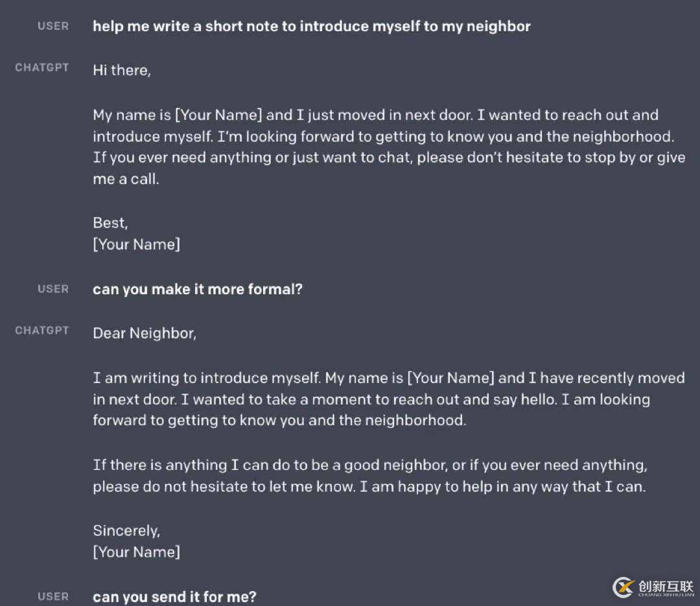Click the "[Your Name]" placeholder after "I am writing"
The image size is (700, 606).
click(x=450, y=378)
